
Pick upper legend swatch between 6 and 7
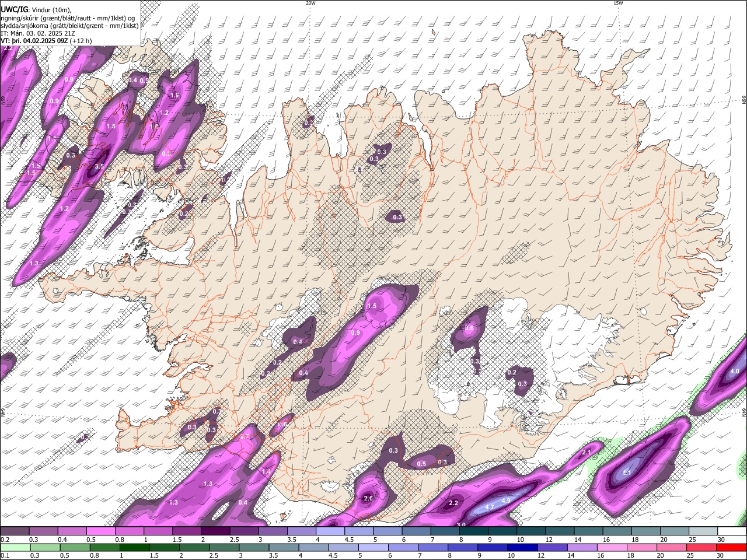coord(416,531)
